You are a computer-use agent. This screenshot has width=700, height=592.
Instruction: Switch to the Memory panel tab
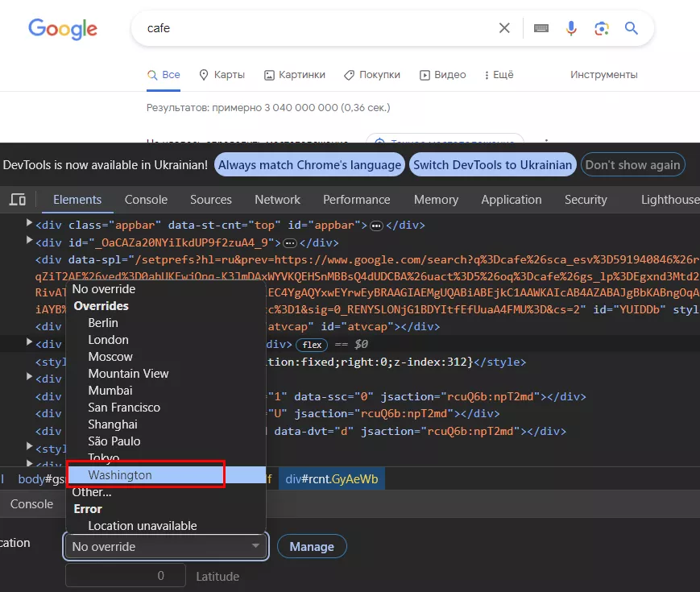(x=436, y=200)
